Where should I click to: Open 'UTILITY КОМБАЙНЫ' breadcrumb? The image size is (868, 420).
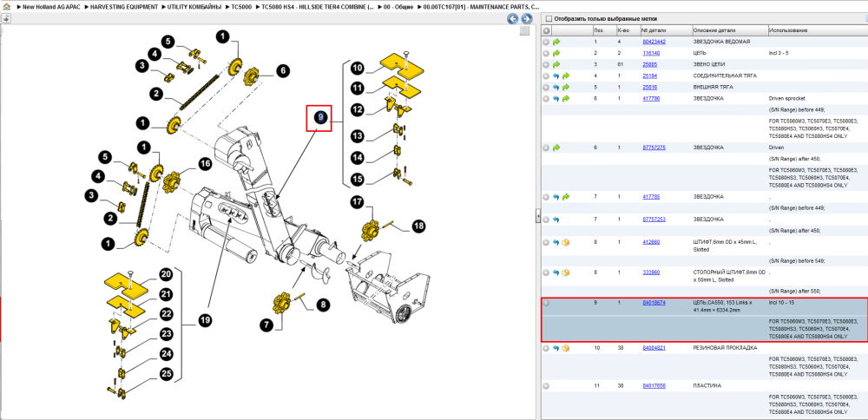coord(194,7)
